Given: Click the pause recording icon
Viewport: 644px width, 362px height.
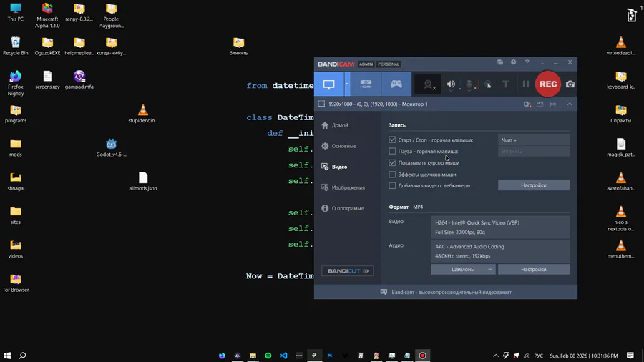Looking at the screenshot, I should [x=526, y=84].
